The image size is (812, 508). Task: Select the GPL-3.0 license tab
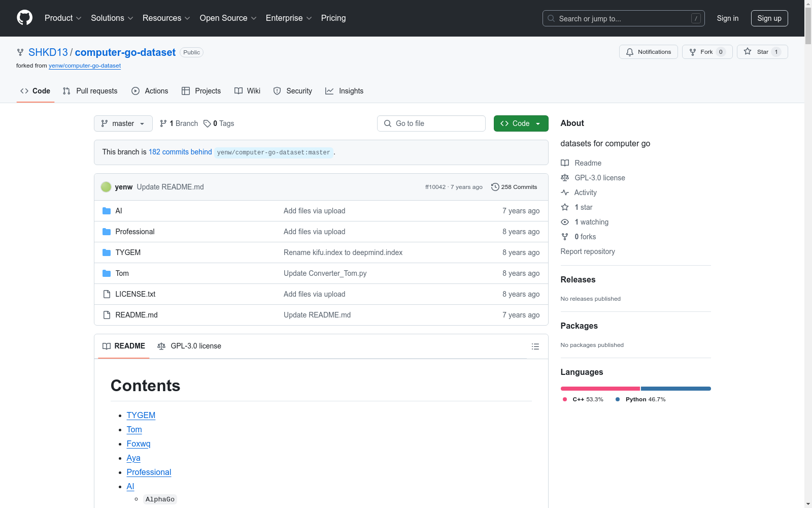(189, 346)
